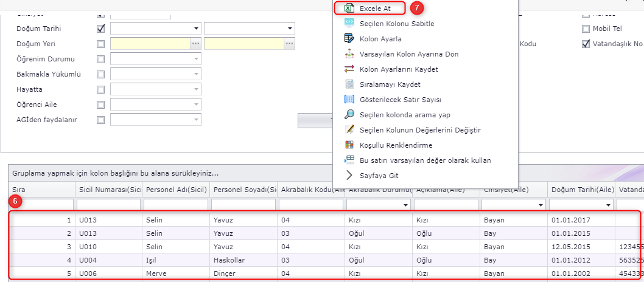Click the Seçilen Kolonu Sabitle icon
The width and height of the screenshot is (644, 282).
[x=349, y=24]
